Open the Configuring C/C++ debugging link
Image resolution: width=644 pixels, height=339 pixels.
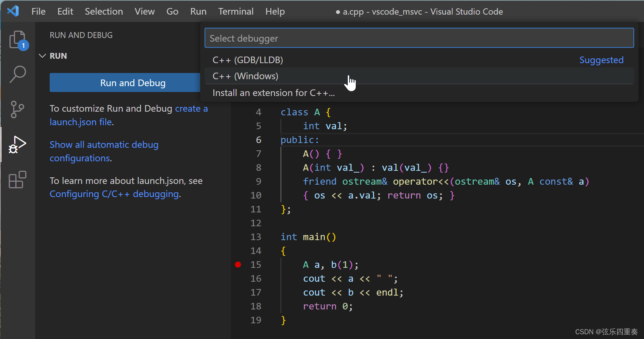[x=114, y=194]
